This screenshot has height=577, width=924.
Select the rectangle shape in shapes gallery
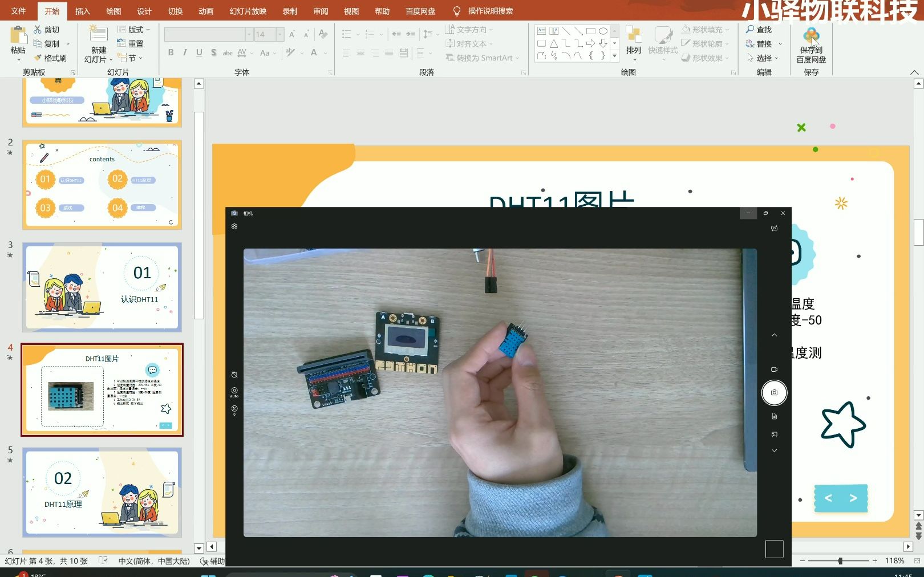tap(591, 31)
